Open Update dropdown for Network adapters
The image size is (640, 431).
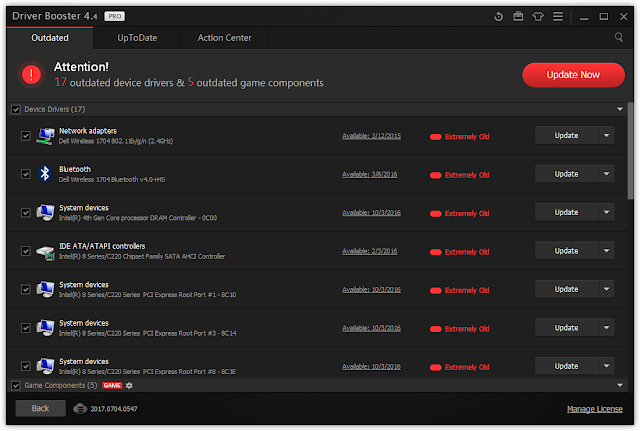tap(607, 136)
